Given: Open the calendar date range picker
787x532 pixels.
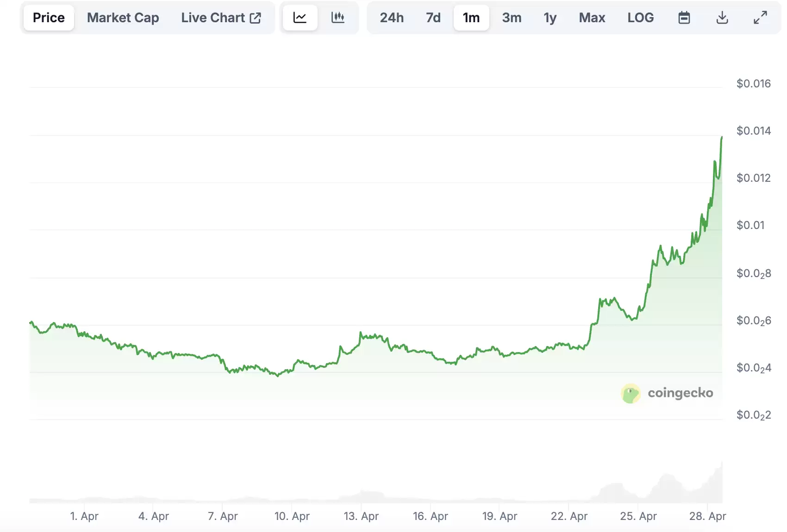Looking at the screenshot, I should click(x=684, y=18).
